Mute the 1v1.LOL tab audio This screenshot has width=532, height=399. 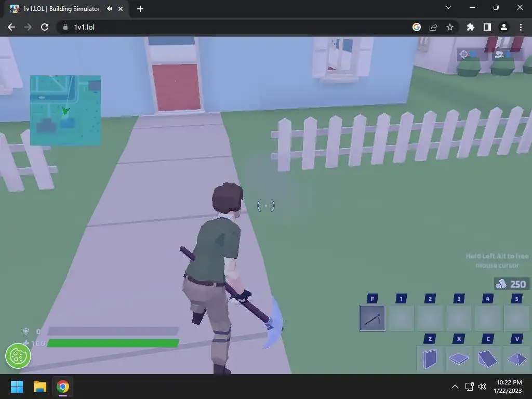coord(109,9)
